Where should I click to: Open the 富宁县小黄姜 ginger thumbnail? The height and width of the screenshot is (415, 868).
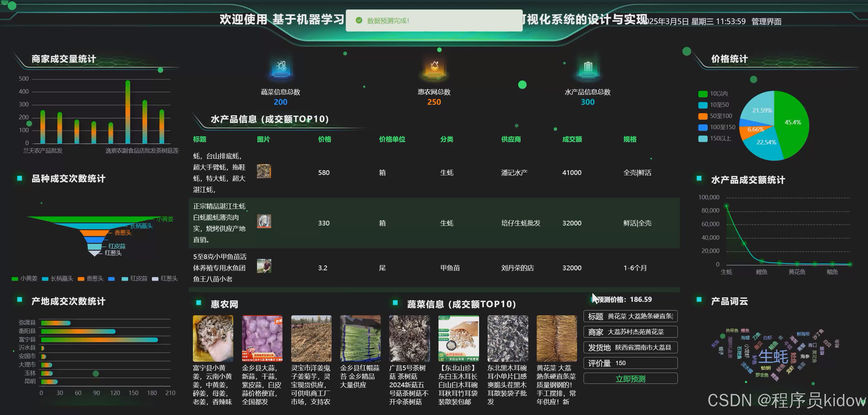coord(213,338)
